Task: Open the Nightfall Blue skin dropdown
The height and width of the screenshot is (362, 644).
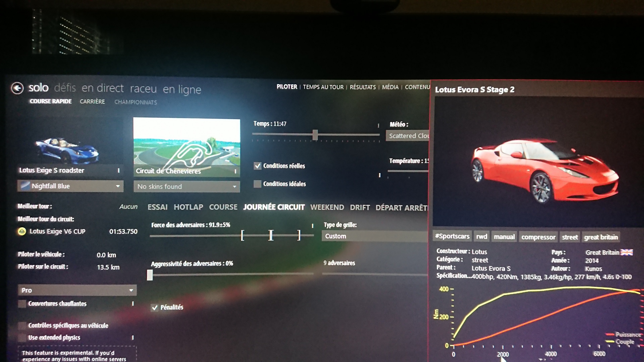Action: [70, 186]
